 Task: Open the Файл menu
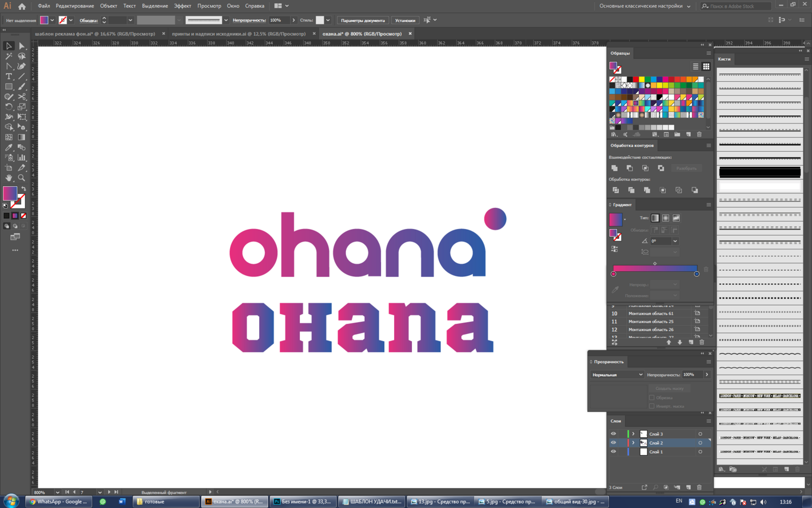(x=44, y=6)
